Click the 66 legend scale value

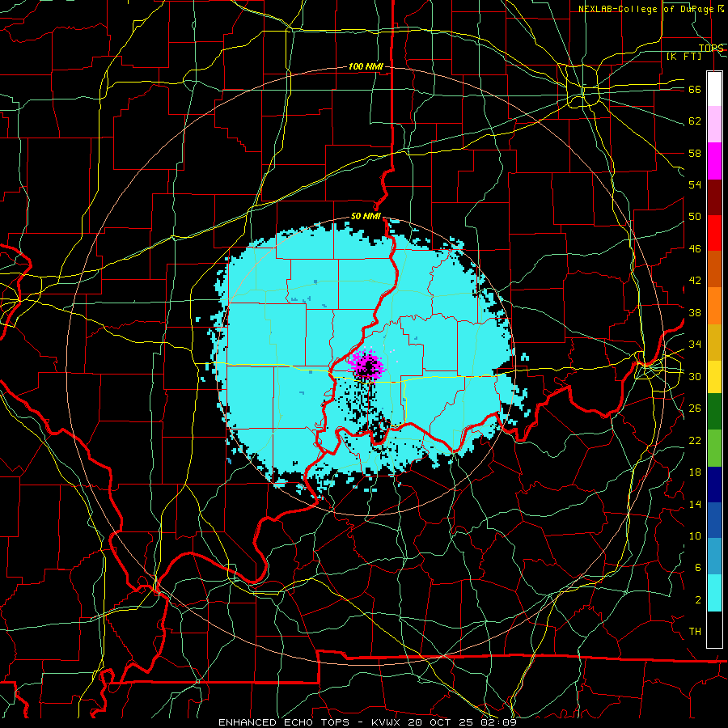coord(695,89)
